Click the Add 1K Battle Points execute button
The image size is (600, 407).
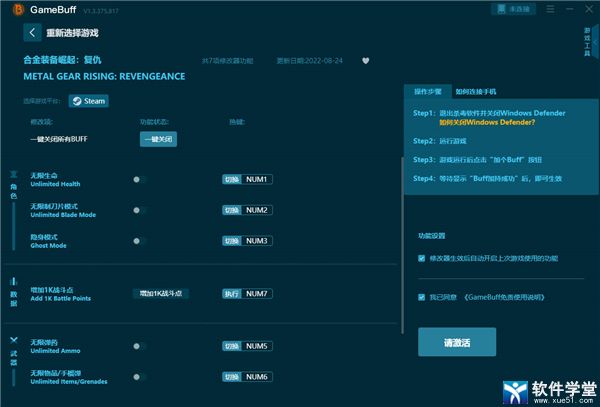(x=161, y=293)
